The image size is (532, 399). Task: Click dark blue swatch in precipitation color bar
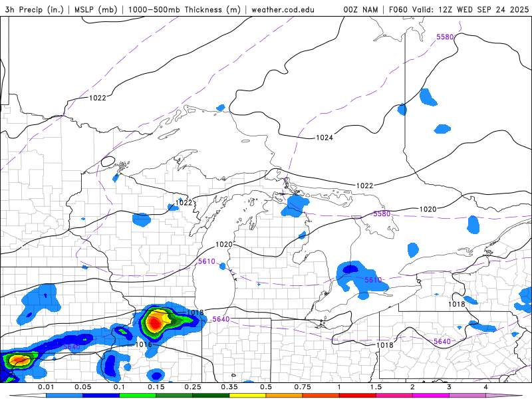(101, 396)
